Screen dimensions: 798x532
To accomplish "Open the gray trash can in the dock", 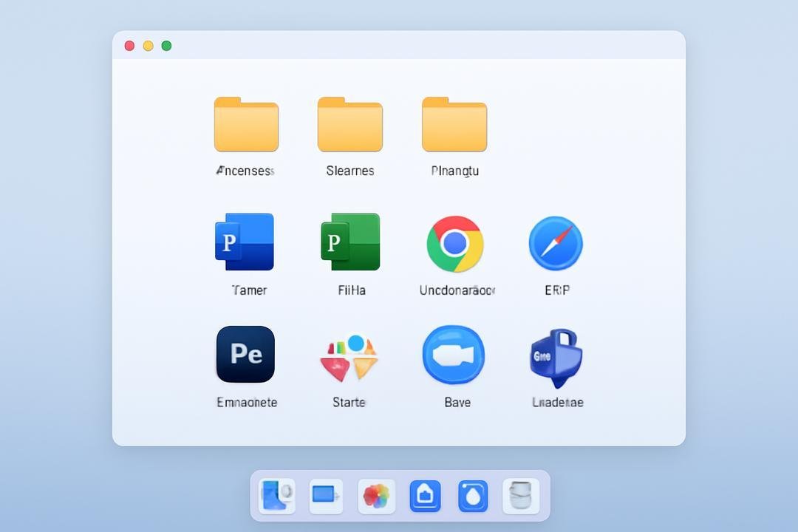I will [521, 496].
